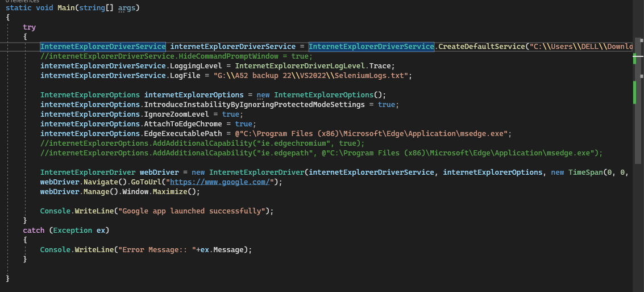
Task: Click the CreateDefaultService method call
Action: [482, 47]
